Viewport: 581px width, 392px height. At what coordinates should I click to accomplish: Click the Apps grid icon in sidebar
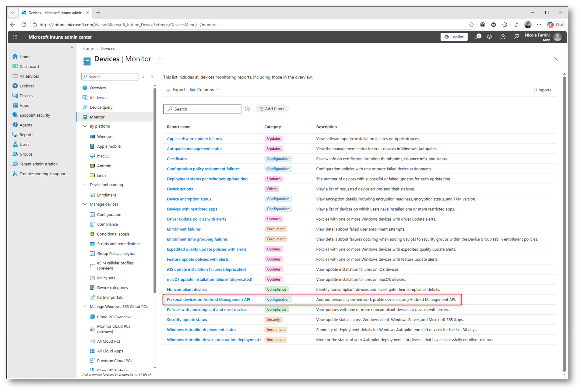coord(15,105)
